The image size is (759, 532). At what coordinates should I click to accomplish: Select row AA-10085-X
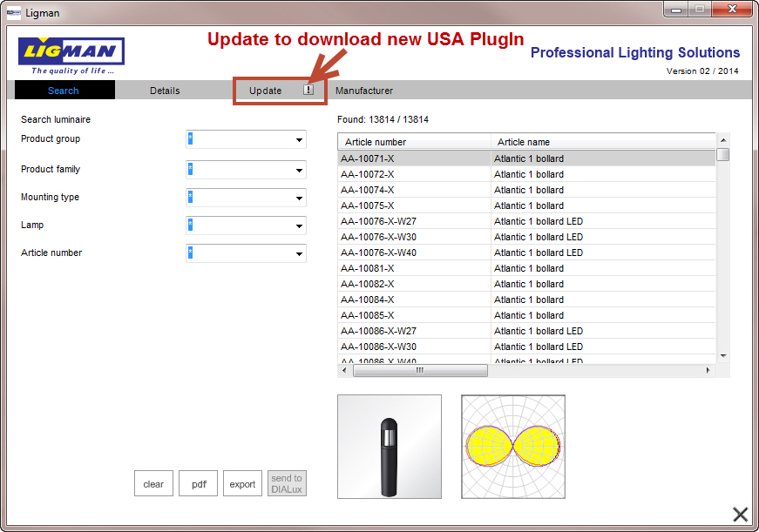[526, 315]
